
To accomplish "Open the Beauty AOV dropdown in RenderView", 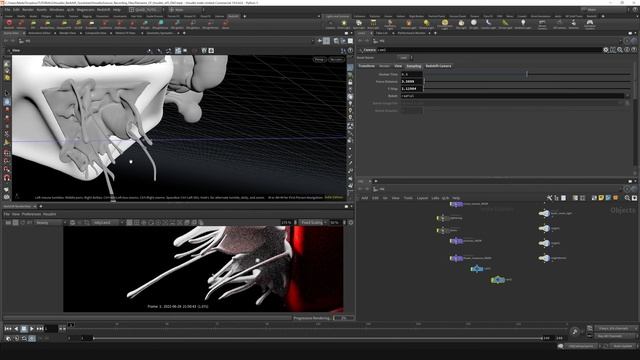I will (51, 222).
